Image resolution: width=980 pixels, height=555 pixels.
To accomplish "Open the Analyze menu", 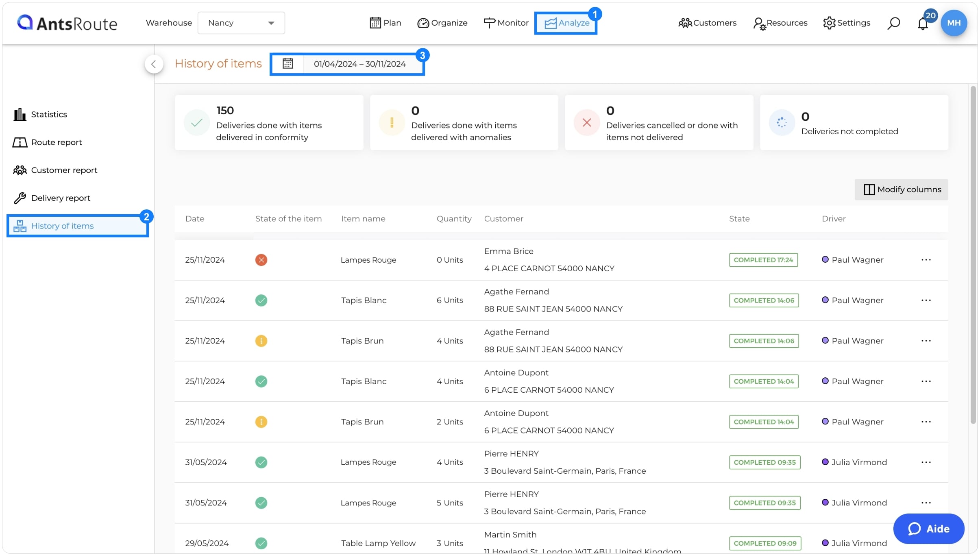I will click(x=566, y=23).
